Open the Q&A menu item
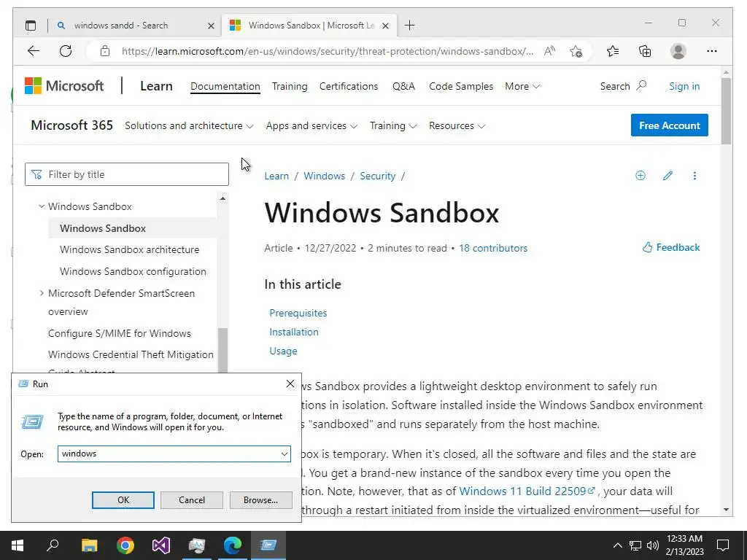This screenshot has width=747, height=560. click(x=403, y=86)
